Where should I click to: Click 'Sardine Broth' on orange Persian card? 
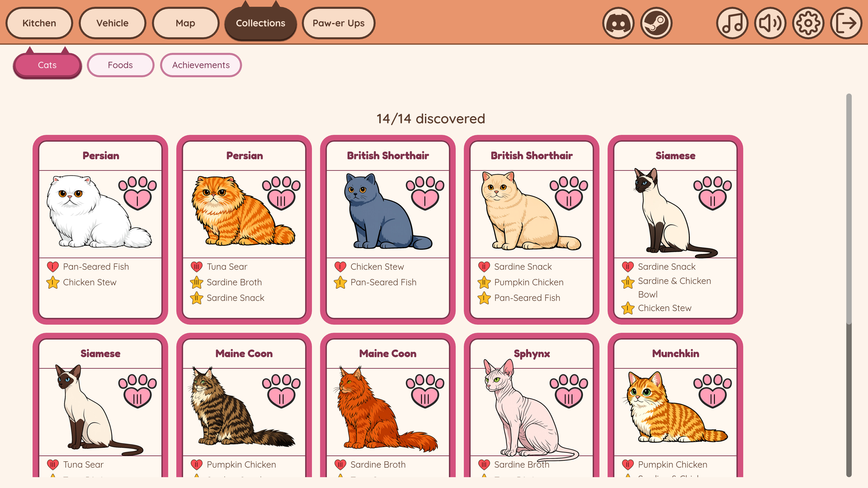coord(234,282)
